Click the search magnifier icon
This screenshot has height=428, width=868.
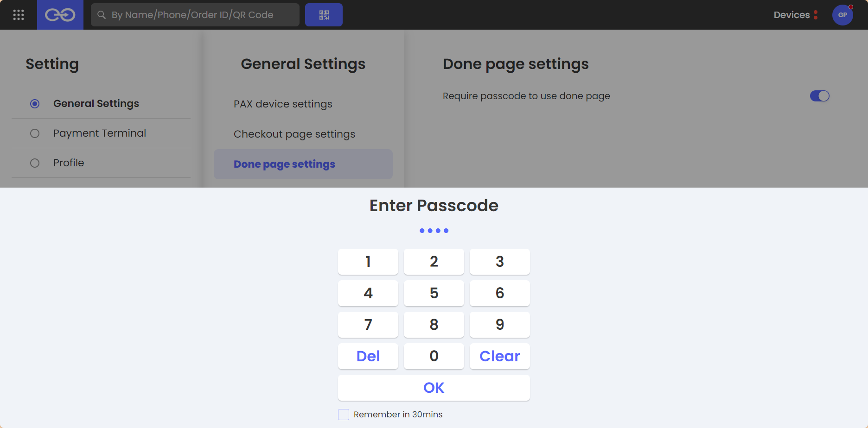pos(102,15)
